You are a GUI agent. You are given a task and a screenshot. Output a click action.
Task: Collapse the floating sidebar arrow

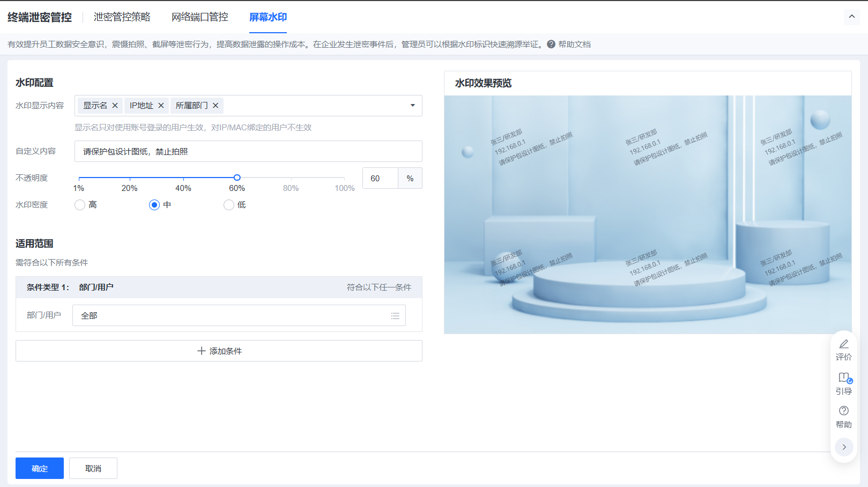click(x=844, y=447)
